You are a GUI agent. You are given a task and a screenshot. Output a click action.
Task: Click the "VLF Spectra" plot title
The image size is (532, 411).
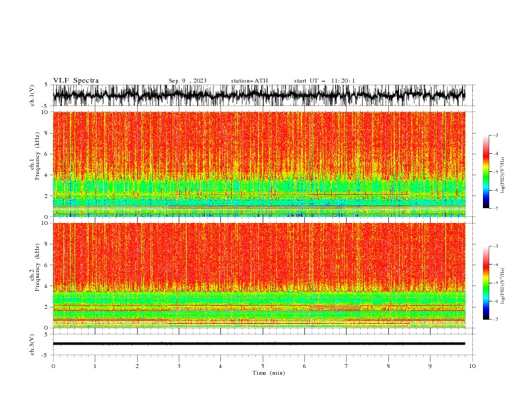tap(76, 81)
